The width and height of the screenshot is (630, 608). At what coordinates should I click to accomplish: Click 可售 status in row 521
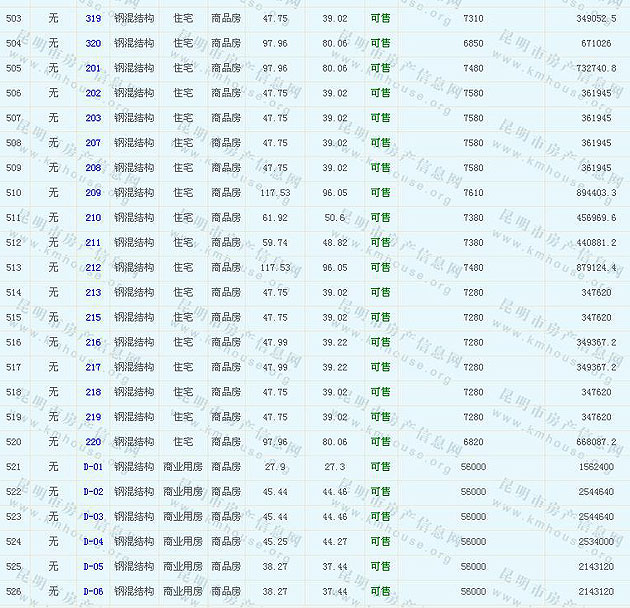click(380, 467)
